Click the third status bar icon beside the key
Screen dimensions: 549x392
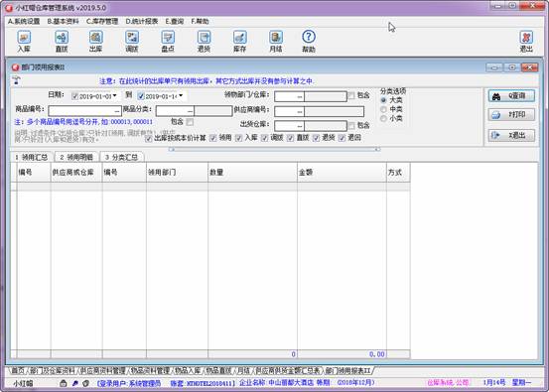coord(85,383)
